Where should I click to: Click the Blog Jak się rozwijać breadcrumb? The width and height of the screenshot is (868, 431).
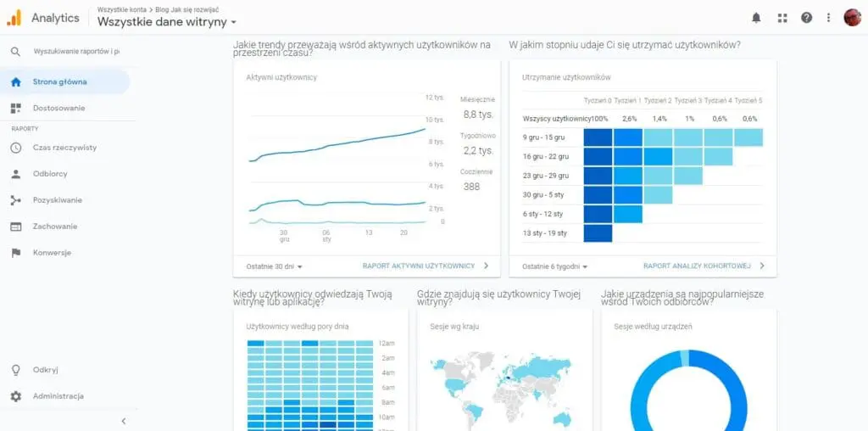[187, 9]
